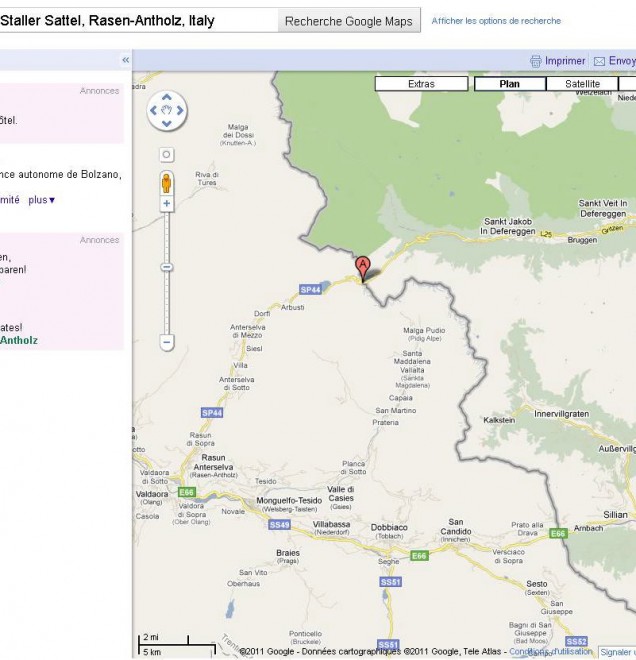Viewport: 636px width, 660px height.
Task: Click the Imprimer link
Action: tap(565, 61)
